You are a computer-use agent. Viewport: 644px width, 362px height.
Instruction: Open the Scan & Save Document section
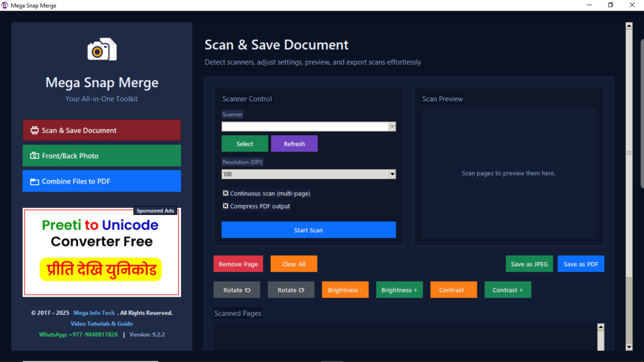click(x=102, y=130)
